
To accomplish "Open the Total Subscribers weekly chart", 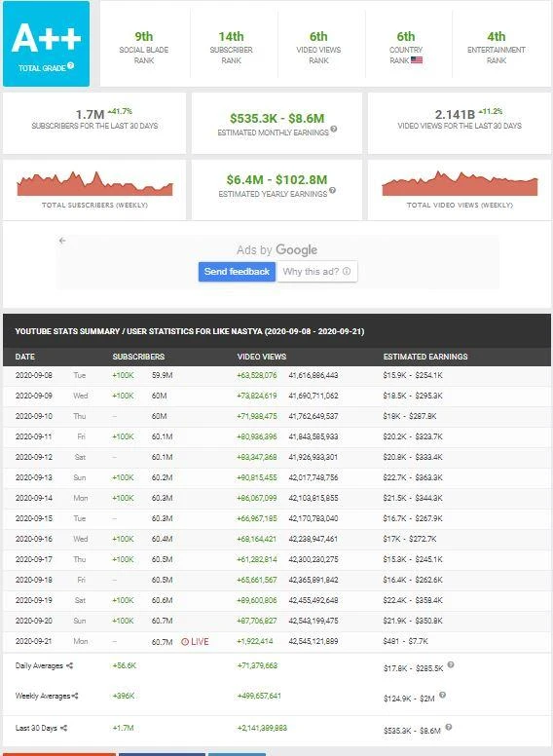I will [94, 184].
